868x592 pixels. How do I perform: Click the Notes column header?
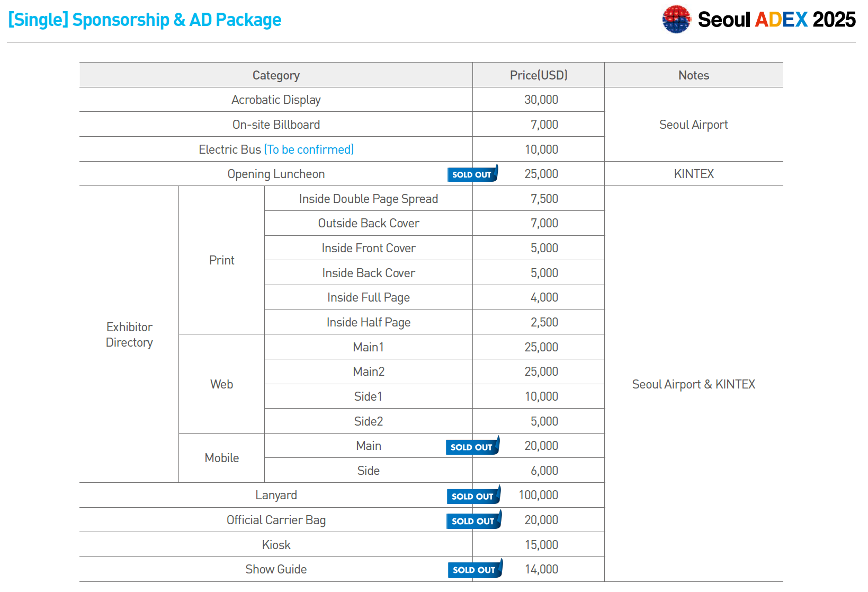[x=693, y=75]
